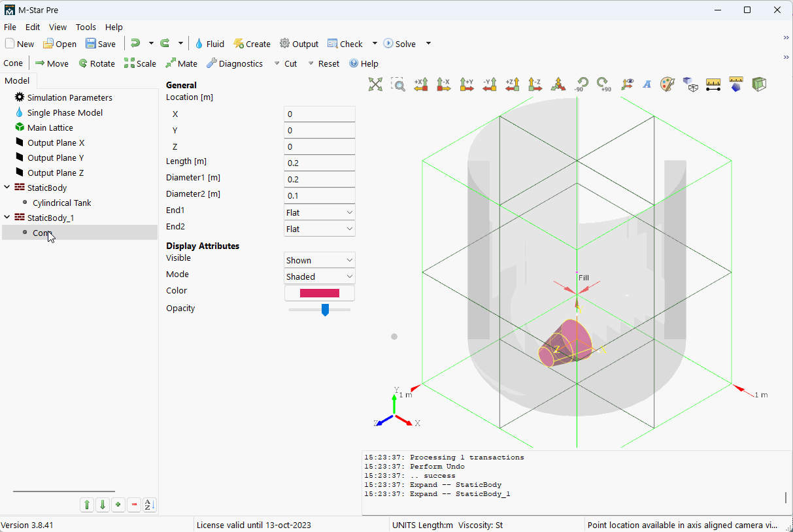Activate the zoom-to-region magnifier icon

point(398,84)
